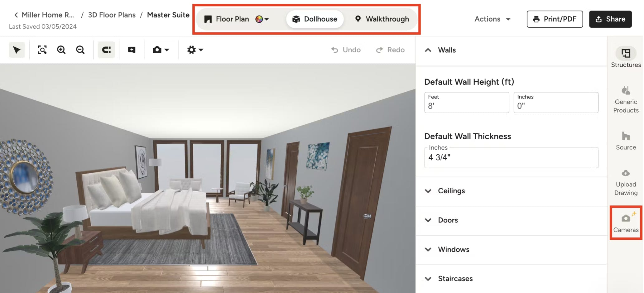This screenshot has width=644, height=293.
Task: Click the Default Wall Thickness inches field
Action: 511,158
